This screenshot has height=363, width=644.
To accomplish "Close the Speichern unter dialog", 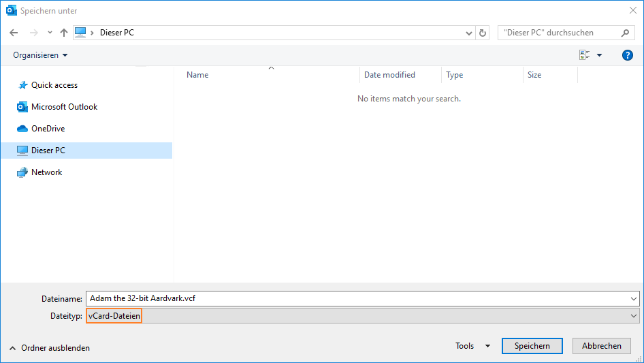I will [x=633, y=11].
